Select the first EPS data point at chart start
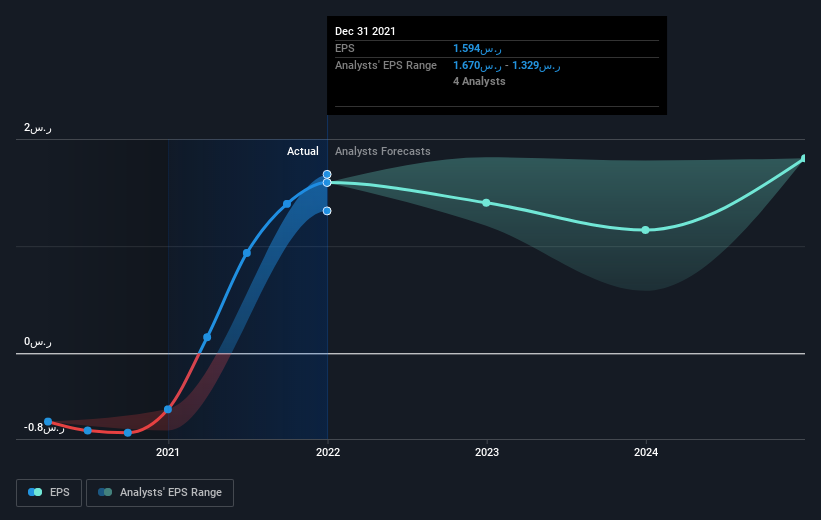Viewport: 821px width, 520px height. (48, 422)
